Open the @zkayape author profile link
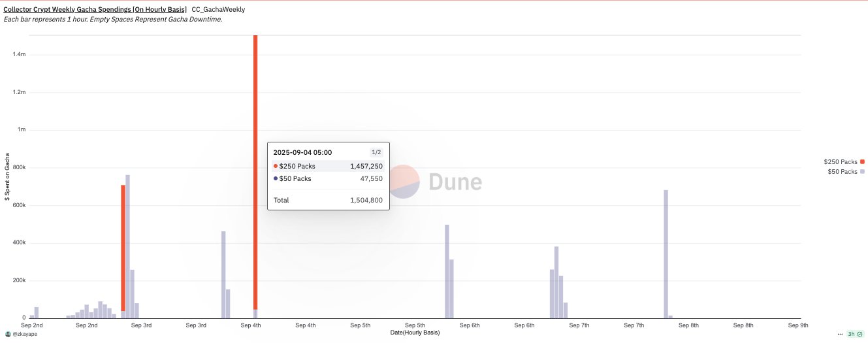This screenshot has height=343, width=868. tap(25, 334)
